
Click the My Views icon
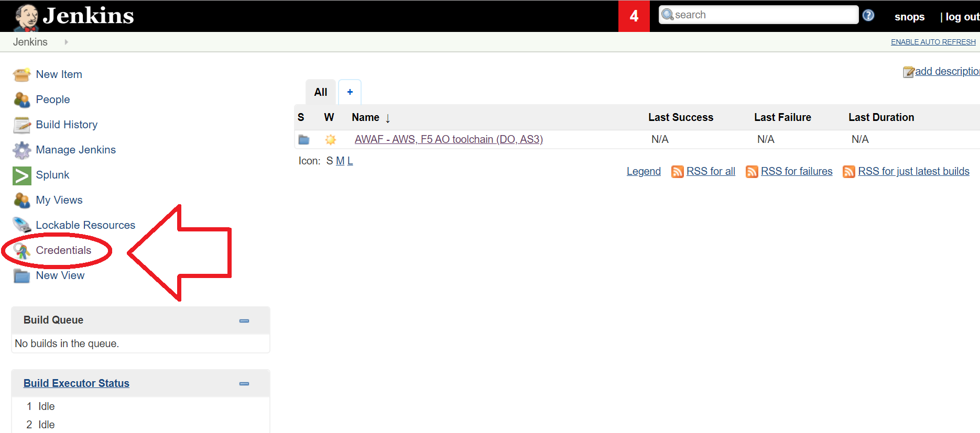point(22,200)
